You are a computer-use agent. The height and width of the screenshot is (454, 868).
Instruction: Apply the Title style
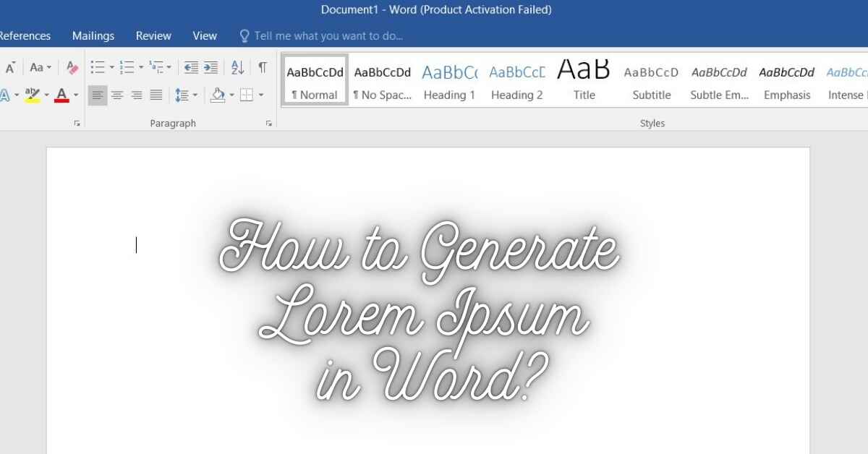click(584, 81)
